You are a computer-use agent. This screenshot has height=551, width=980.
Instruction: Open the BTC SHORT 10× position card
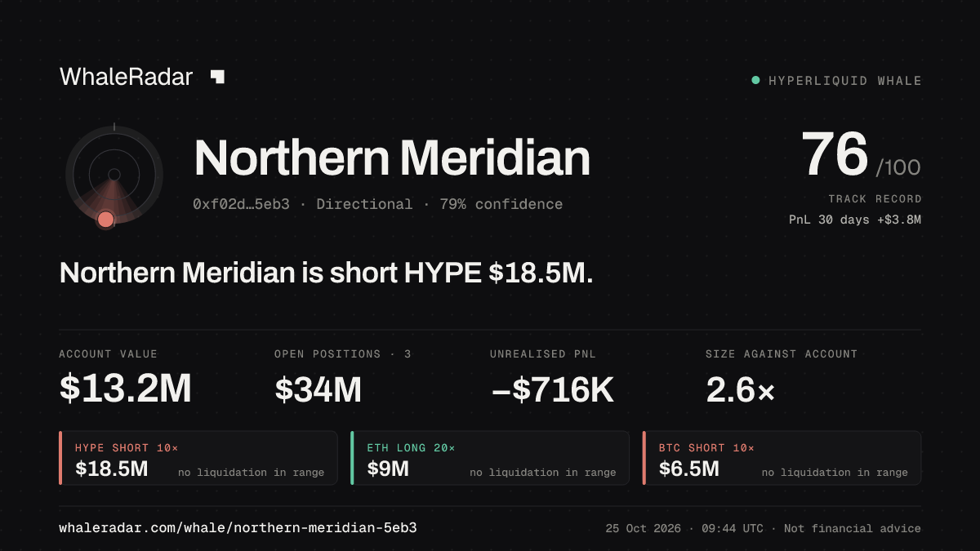782,458
